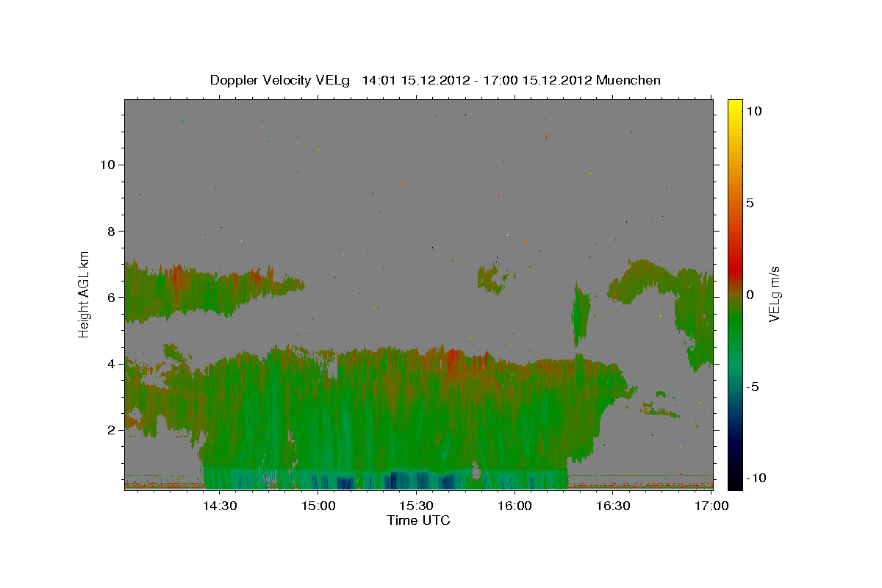Click the height tick label 2
882x588 pixels.
111,430
